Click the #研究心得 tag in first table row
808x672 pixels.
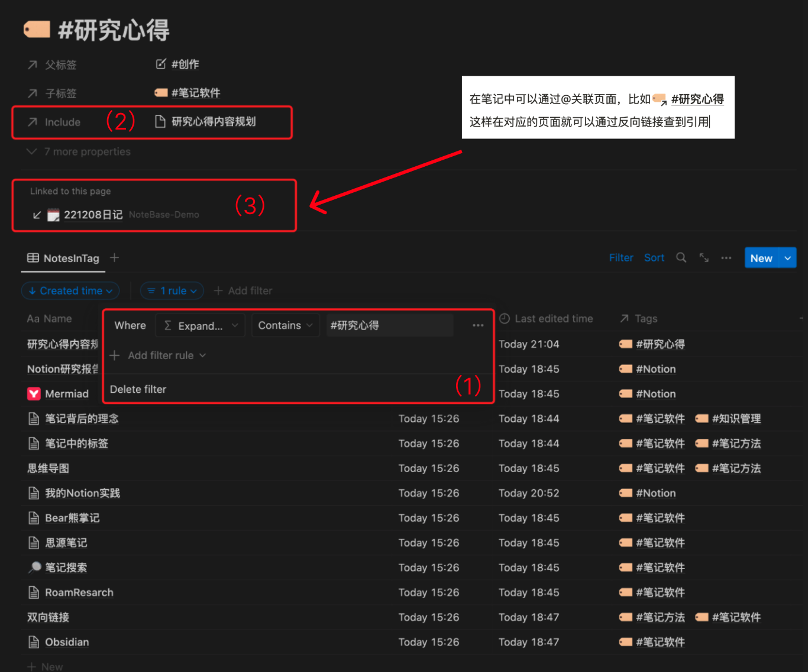coord(652,344)
